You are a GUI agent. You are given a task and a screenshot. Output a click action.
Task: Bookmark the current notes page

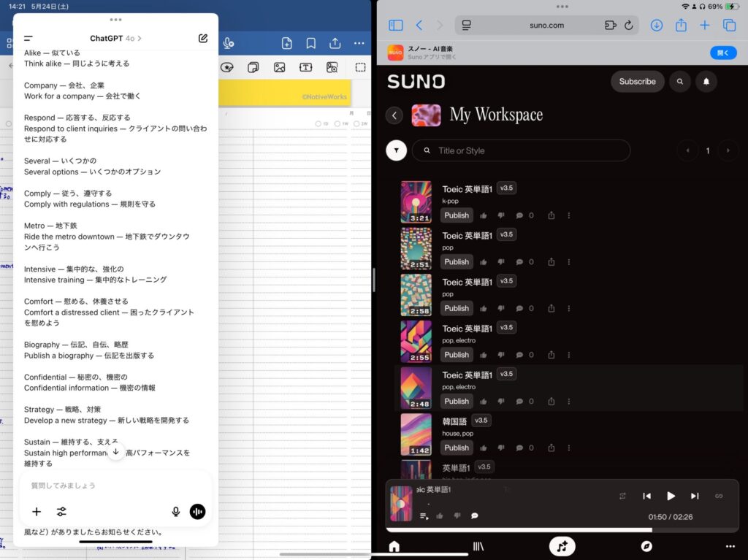point(311,43)
